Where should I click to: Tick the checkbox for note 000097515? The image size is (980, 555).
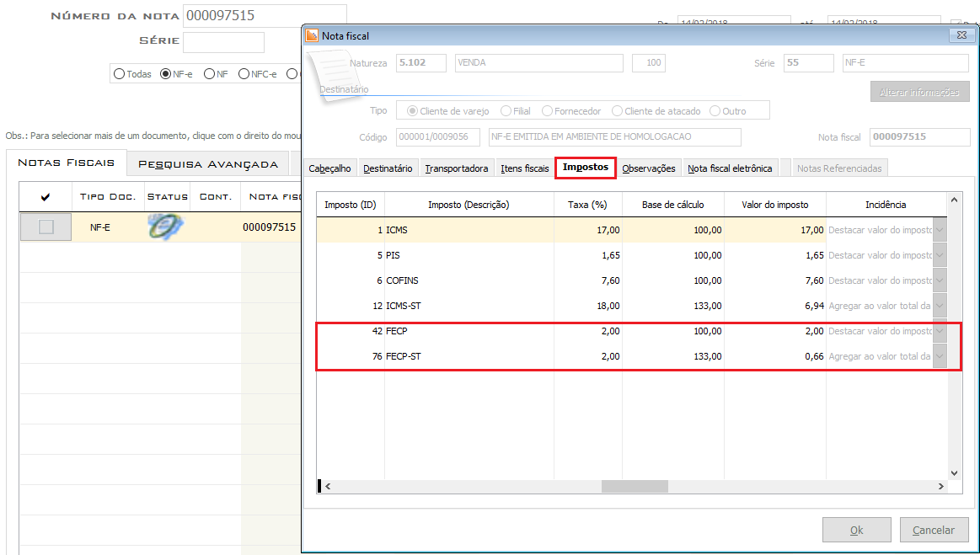[x=46, y=227]
